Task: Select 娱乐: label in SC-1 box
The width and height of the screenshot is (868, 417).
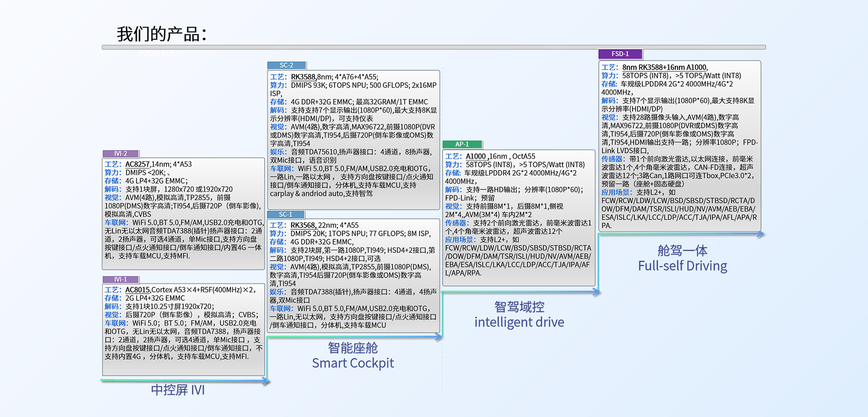Action: (x=278, y=292)
